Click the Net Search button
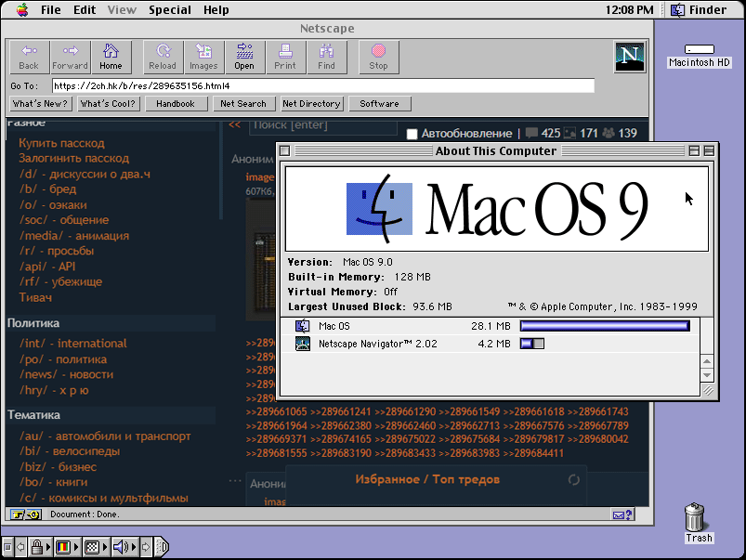Viewport: 746px width, 560px height. (x=243, y=104)
